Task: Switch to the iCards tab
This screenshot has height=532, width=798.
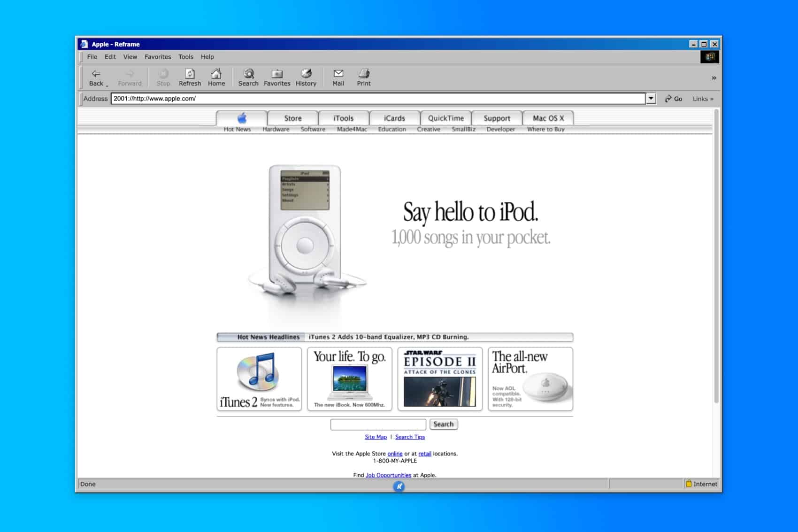Action: (394, 118)
